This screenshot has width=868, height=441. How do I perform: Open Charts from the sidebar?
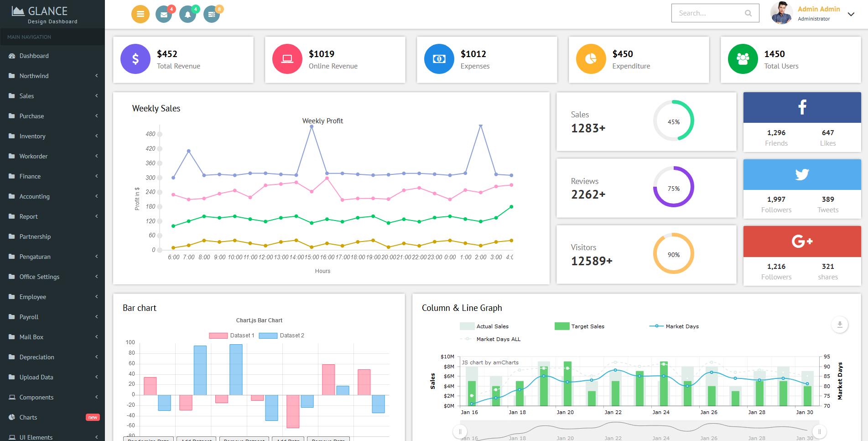click(x=28, y=417)
